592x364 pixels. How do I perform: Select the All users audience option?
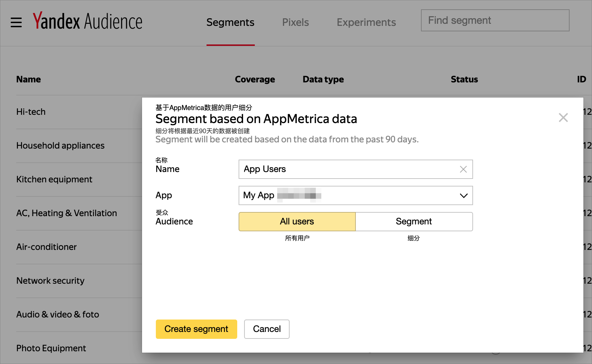297,221
